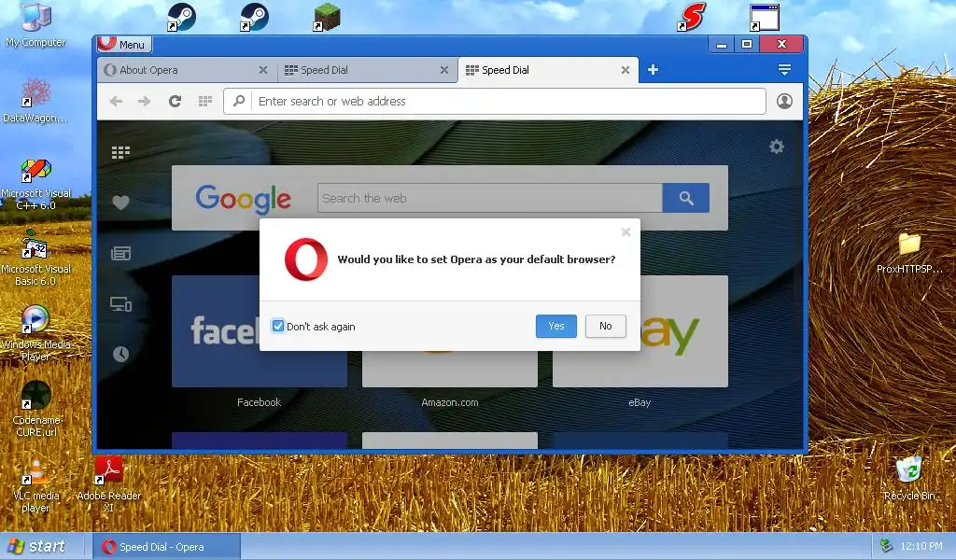This screenshot has width=956, height=560.
Task: Click the magnifier icon in address bar
Action: click(x=239, y=101)
